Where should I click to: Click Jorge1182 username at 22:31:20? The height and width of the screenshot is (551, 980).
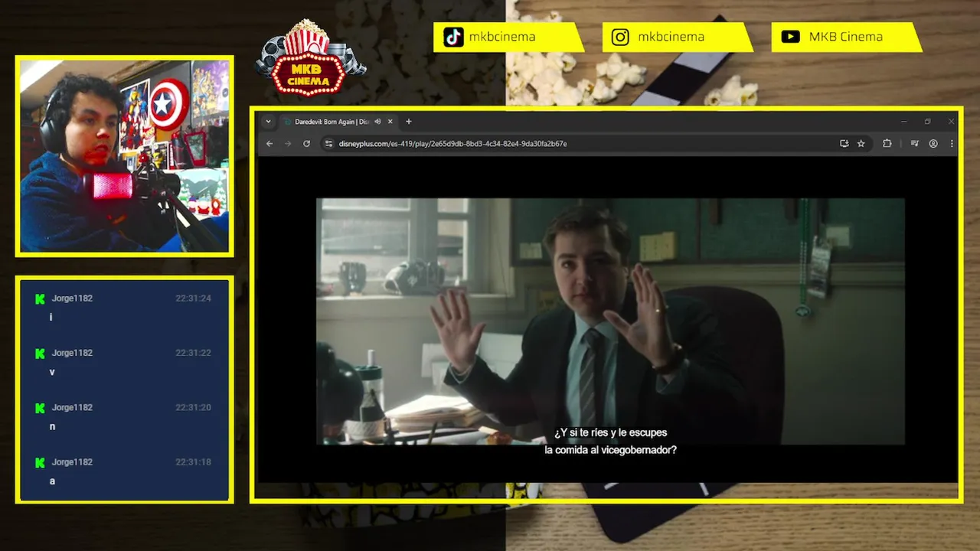tap(72, 408)
